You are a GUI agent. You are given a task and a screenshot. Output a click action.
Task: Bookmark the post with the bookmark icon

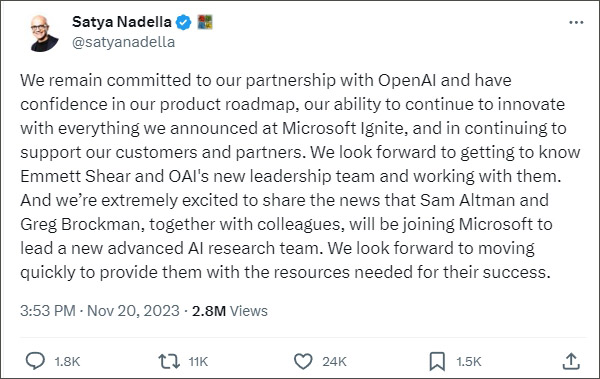click(437, 361)
